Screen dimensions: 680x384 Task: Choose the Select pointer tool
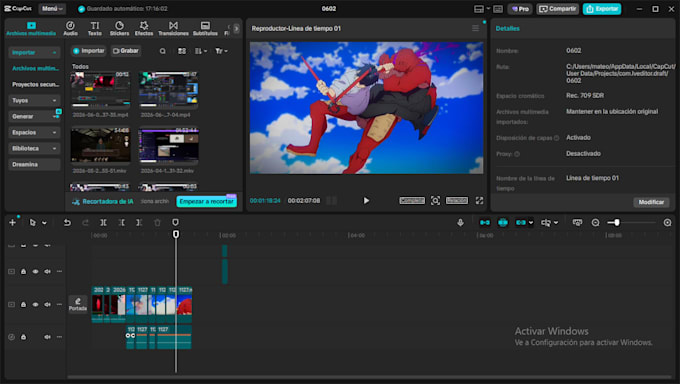33,223
